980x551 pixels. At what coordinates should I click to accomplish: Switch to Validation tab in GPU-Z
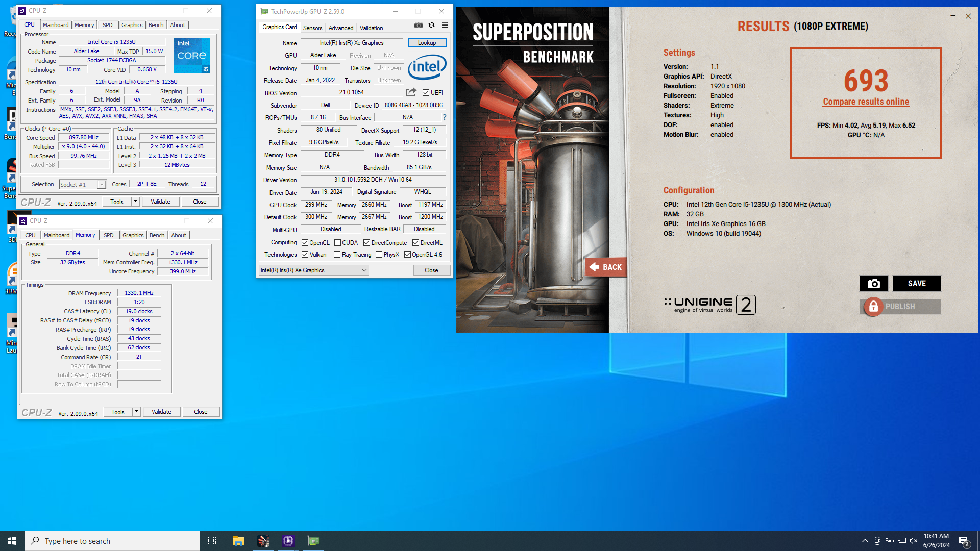coord(371,28)
